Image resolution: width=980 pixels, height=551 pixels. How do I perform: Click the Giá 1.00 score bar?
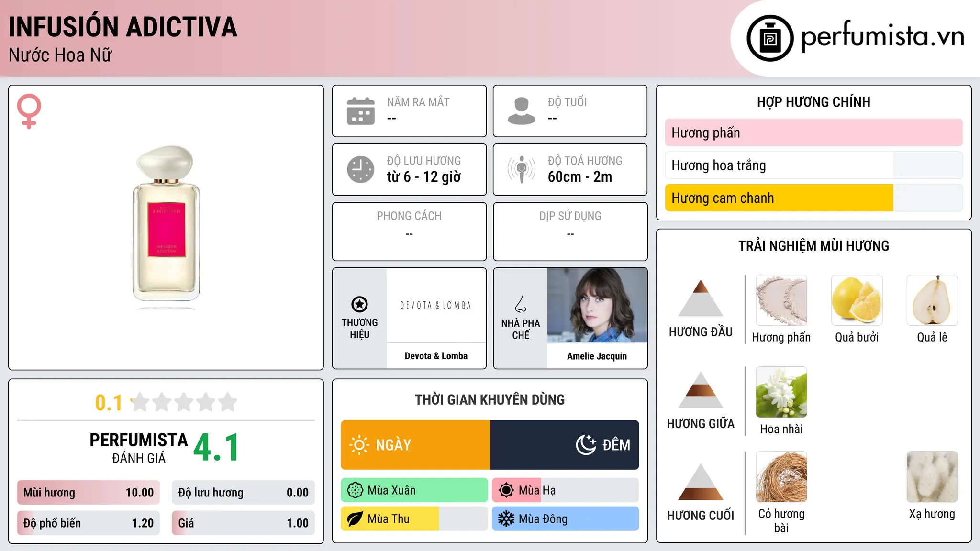(244, 523)
